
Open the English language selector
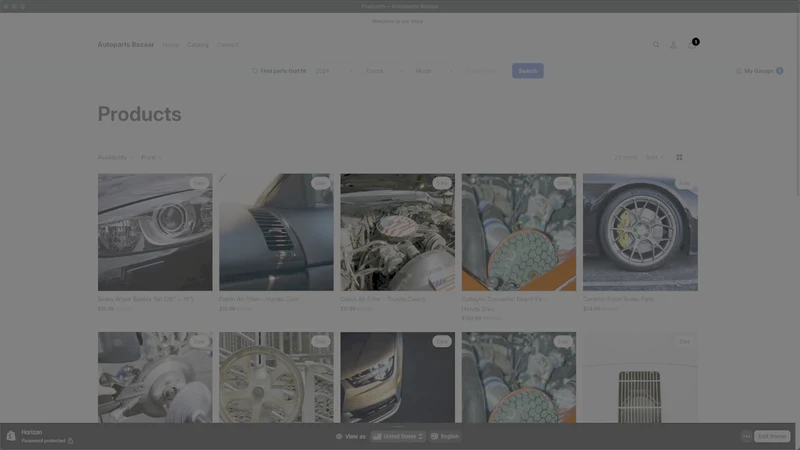coord(445,436)
